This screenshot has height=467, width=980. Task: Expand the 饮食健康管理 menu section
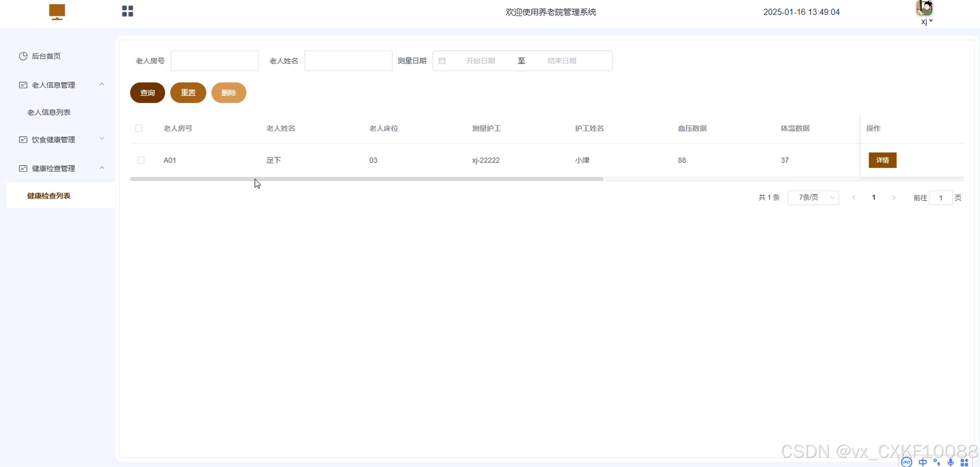(x=102, y=139)
